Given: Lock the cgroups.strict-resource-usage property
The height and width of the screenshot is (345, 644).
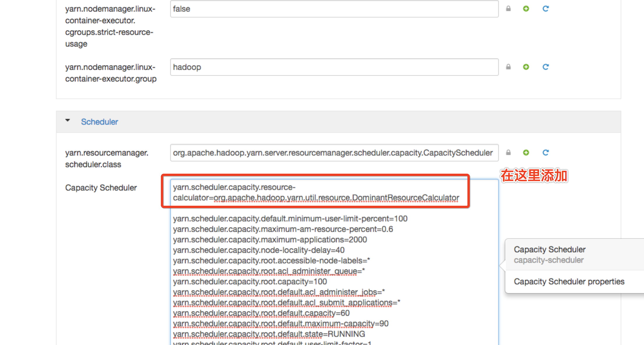Looking at the screenshot, I should coord(508,9).
